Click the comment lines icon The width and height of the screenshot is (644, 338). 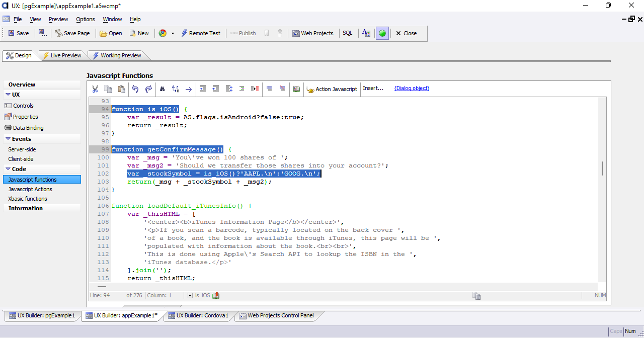(269, 89)
